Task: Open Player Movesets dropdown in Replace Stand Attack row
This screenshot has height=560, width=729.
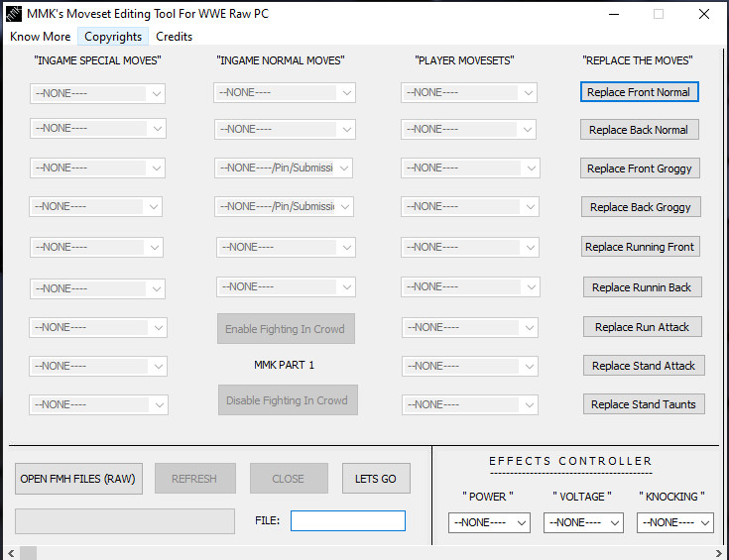Action: point(470,366)
